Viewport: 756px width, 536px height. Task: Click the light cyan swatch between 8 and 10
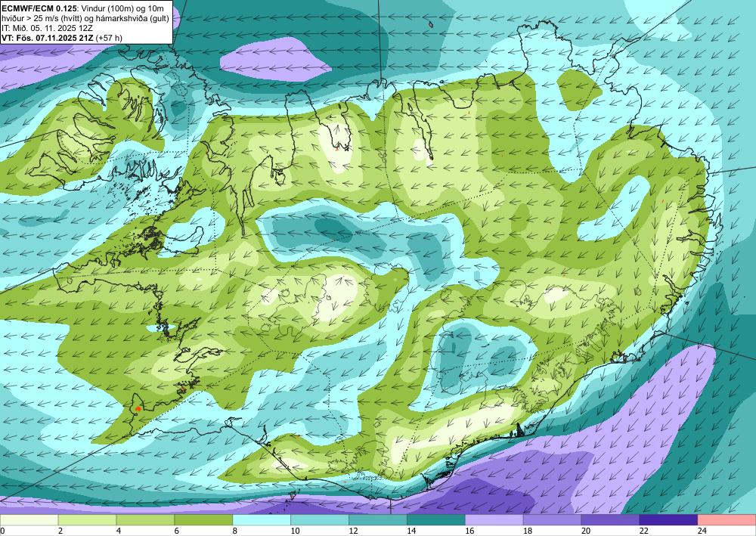262,520
